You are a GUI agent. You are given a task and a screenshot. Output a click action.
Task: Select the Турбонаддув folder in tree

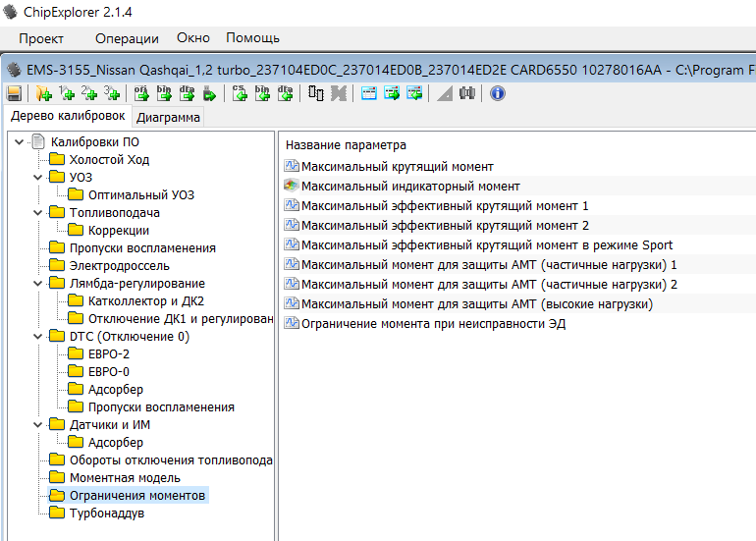tap(107, 514)
